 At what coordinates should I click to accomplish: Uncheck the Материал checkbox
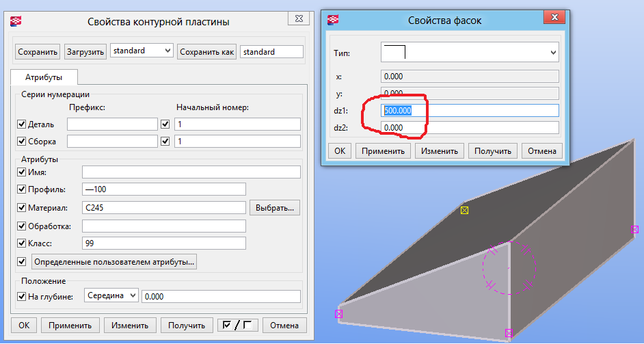tap(21, 208)
